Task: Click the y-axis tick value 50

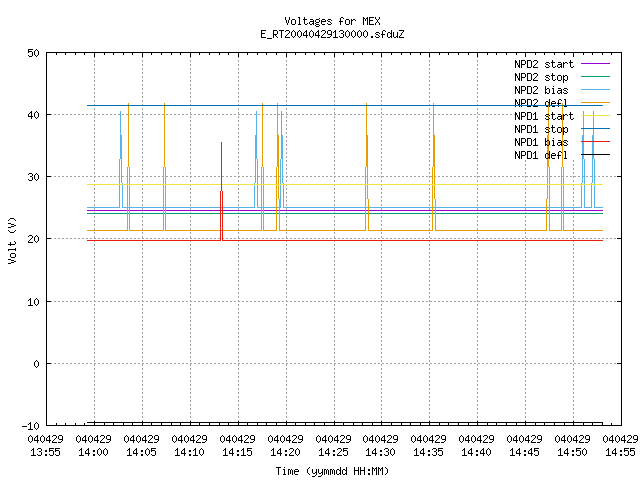Action: pos(33,53)
